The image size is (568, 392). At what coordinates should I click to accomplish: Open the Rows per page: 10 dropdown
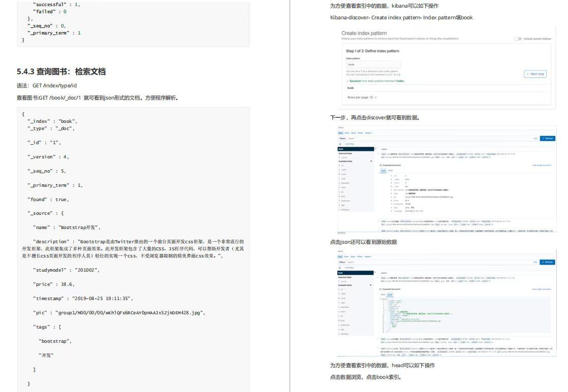pyautogui.click(x=362, y=97)
